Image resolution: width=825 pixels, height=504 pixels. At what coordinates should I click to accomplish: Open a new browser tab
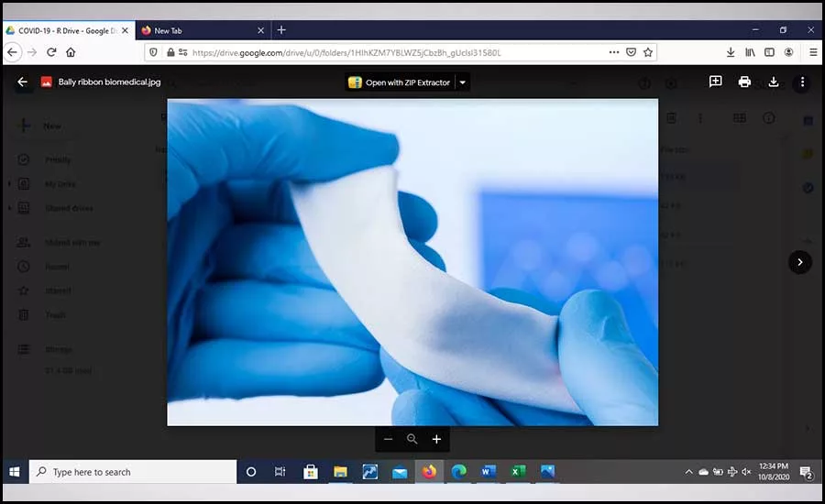point(281,30)
